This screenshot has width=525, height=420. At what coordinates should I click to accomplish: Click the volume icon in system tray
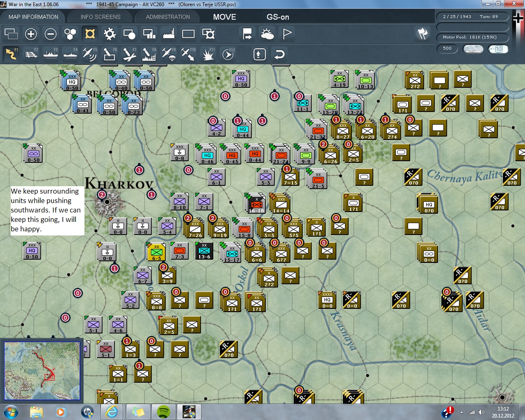tap(481, 412)
